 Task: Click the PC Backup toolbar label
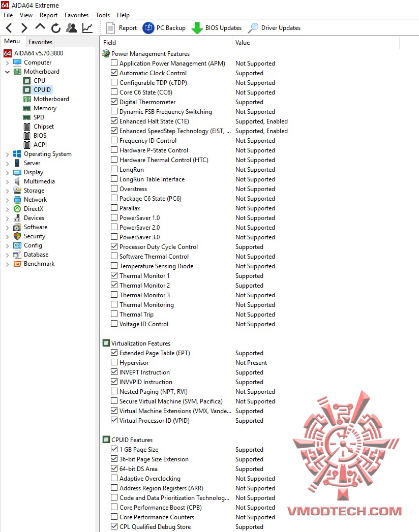(x=171, y=28)
